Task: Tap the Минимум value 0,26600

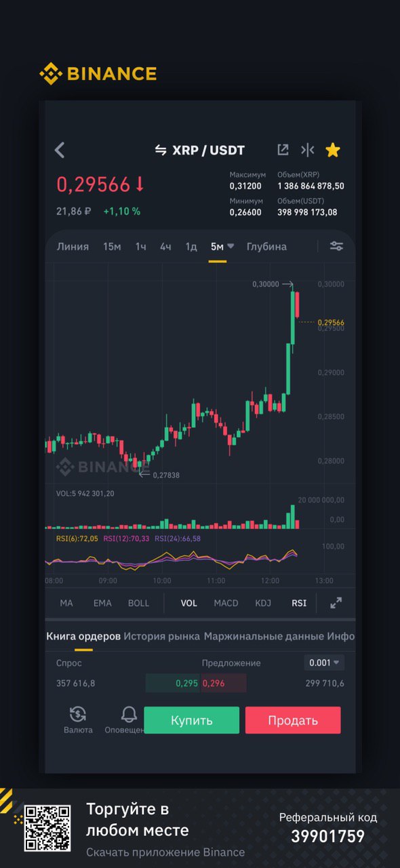Action: click(x=245, y=212)
